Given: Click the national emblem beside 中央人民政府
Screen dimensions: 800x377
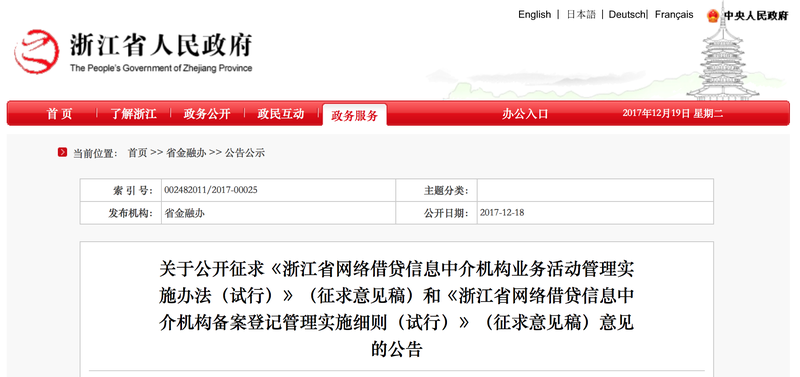Looking at the screenshot, I should point(713,16).
